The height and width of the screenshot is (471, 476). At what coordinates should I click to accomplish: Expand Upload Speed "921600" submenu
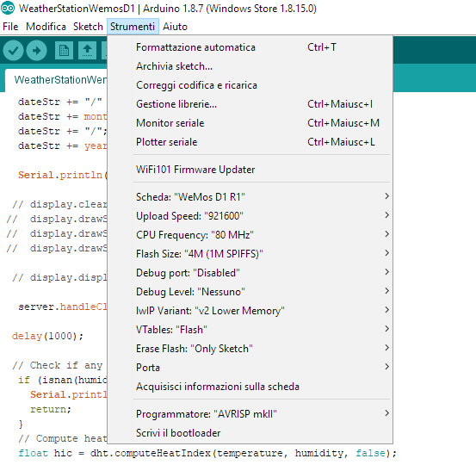coord(250,216)
